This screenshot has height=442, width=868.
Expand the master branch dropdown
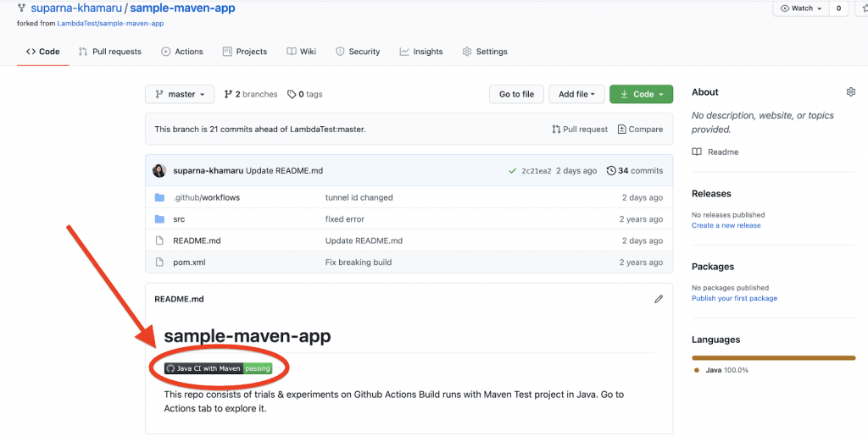[x=180, y=94]
